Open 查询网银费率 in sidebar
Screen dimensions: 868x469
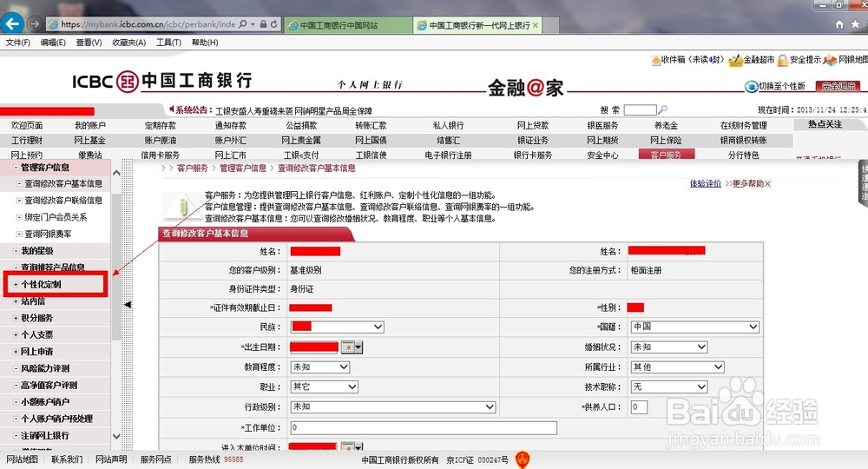click(x=48, y=234)
